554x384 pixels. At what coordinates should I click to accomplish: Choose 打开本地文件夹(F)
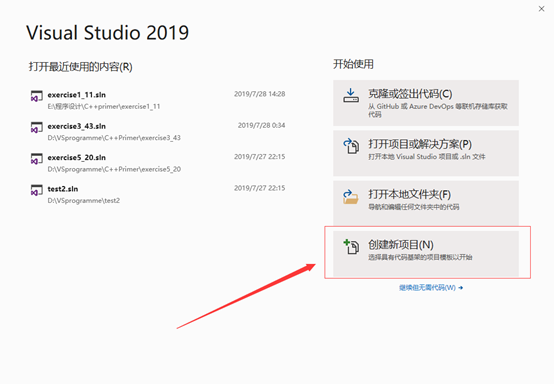[426, 203]
